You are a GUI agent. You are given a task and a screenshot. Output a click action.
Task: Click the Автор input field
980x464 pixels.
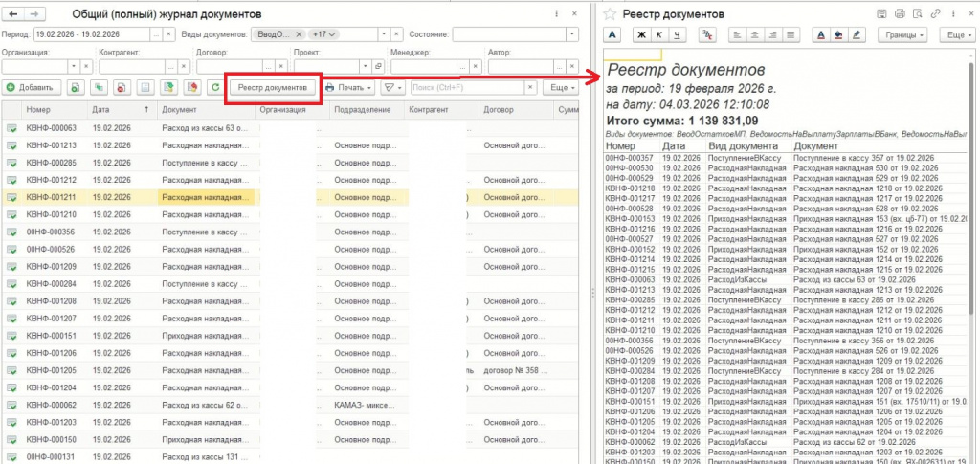[x=521, y=66]
